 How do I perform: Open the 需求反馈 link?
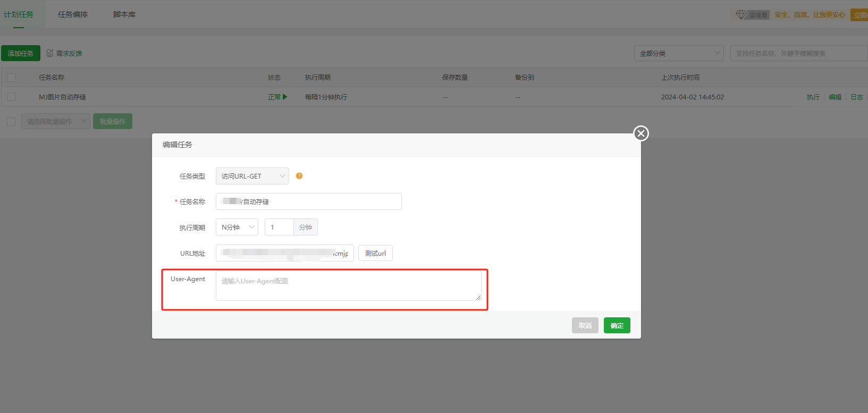69,53
